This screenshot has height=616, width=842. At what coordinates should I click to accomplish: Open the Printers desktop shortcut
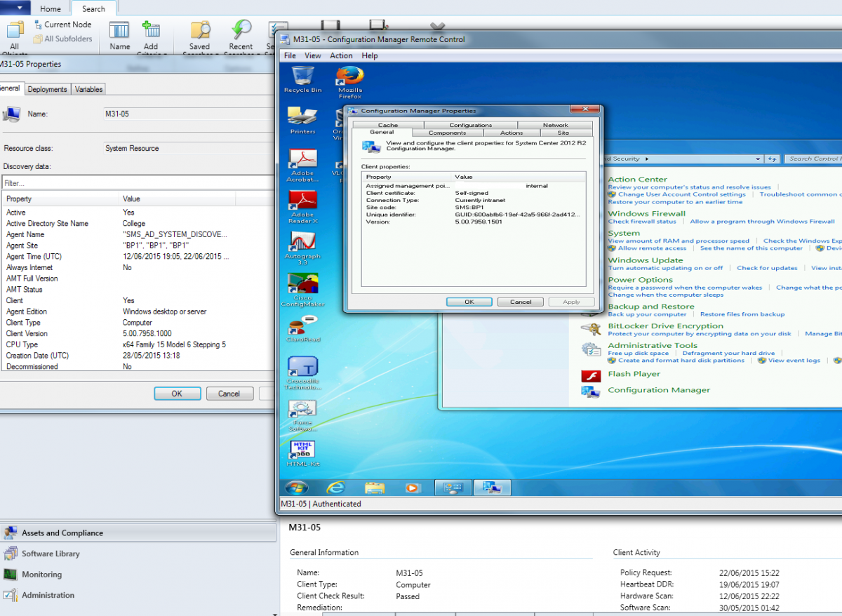pyautogui.click(x=302, y=121)
